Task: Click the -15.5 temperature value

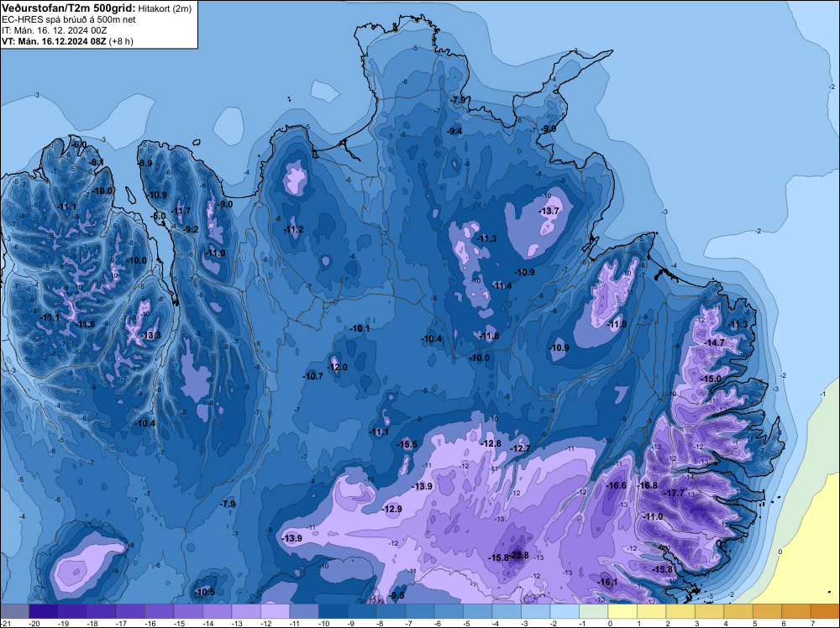Action: coord(407,444)
